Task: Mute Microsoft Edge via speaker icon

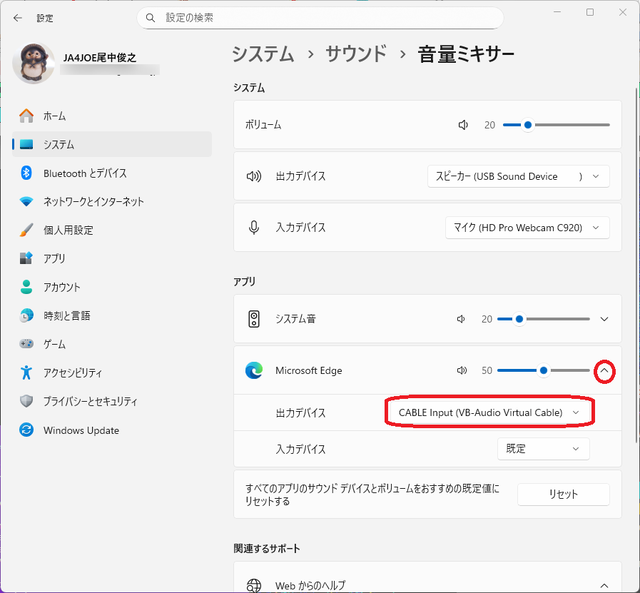Action: (462, 371)
